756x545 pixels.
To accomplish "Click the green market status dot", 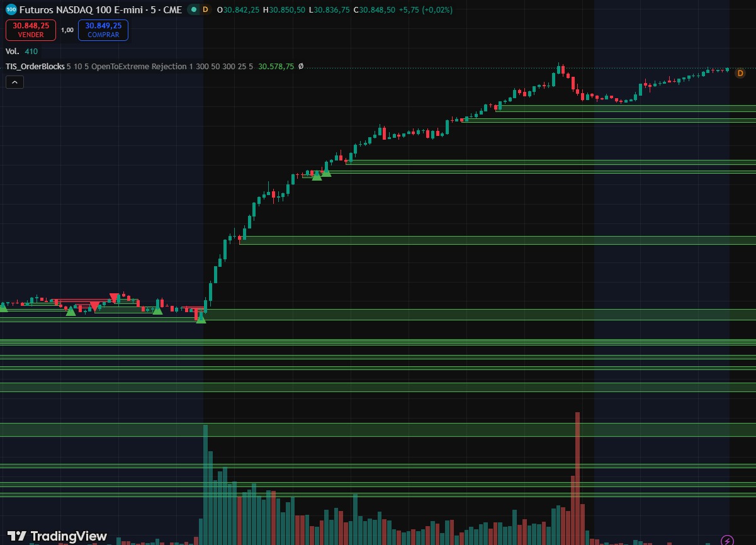I will point(194,9).
